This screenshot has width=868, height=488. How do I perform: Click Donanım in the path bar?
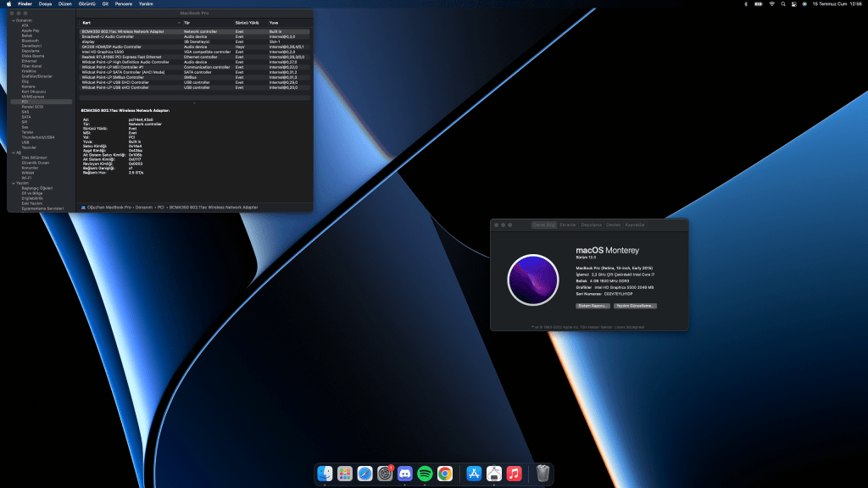pyautogui.click(x=144, y=208)
